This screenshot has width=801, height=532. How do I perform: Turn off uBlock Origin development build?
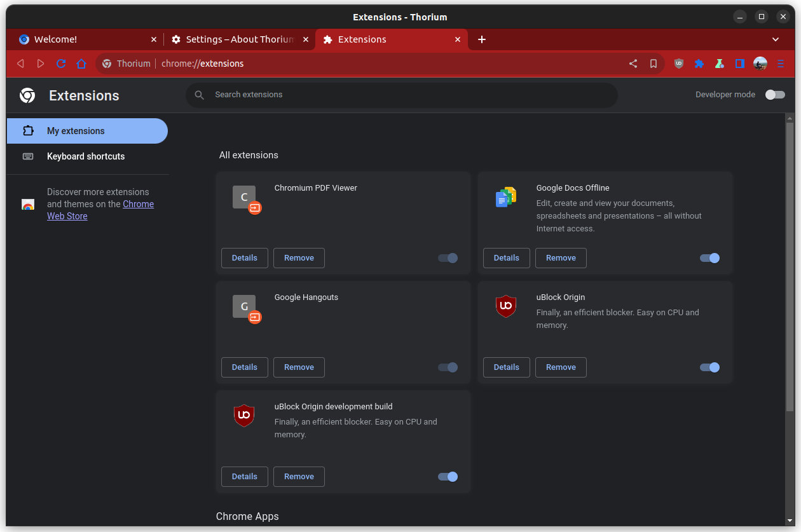(x=448, y=476)
